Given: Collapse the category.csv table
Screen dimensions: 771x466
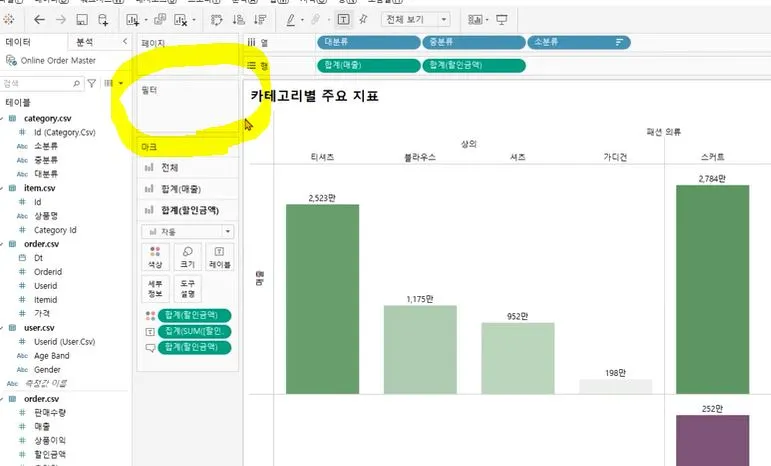Looking at the screenshot, I should [2, 118].
